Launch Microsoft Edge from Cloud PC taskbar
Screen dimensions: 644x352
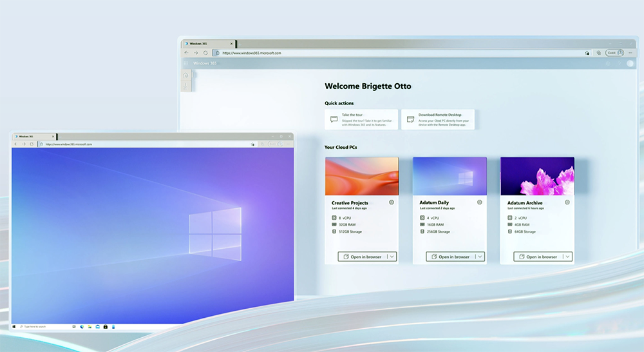pos(82,326)
